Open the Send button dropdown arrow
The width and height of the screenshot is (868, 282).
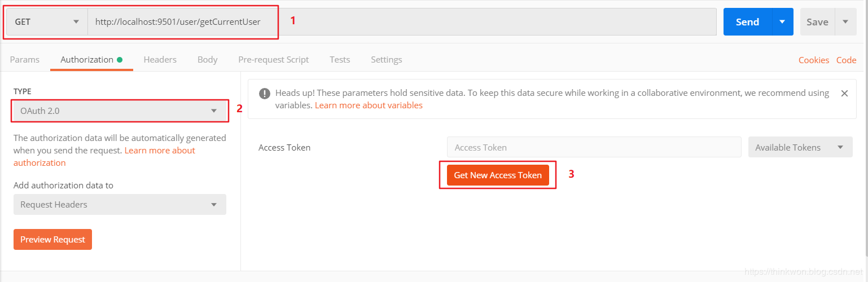[x=782, y=22]
